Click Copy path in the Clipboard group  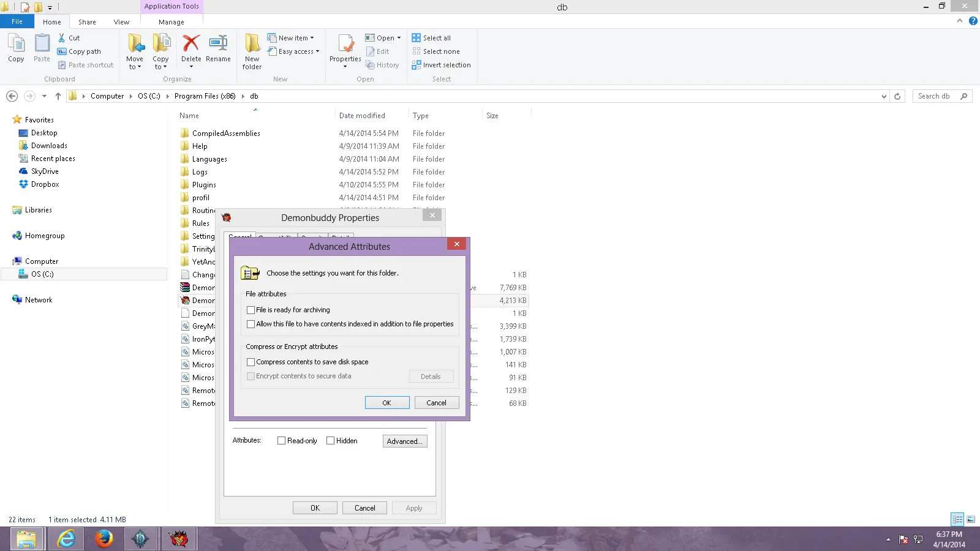[79, 51]
